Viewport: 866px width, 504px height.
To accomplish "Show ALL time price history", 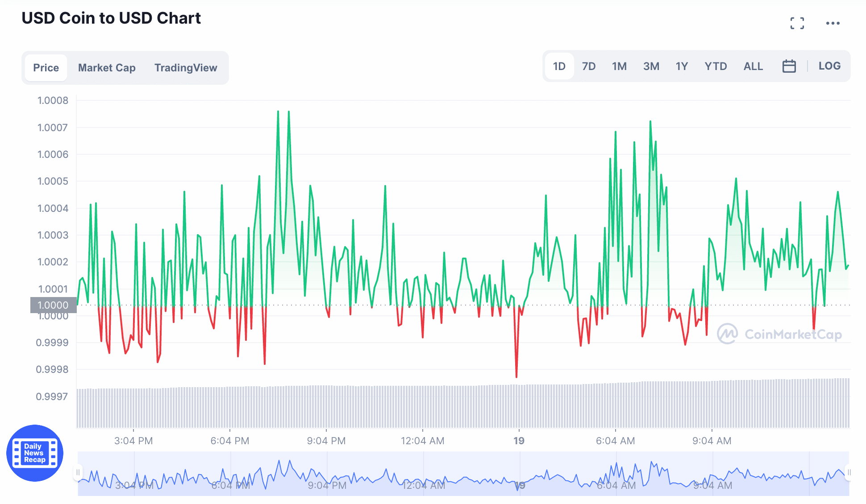I will (753, 66).
